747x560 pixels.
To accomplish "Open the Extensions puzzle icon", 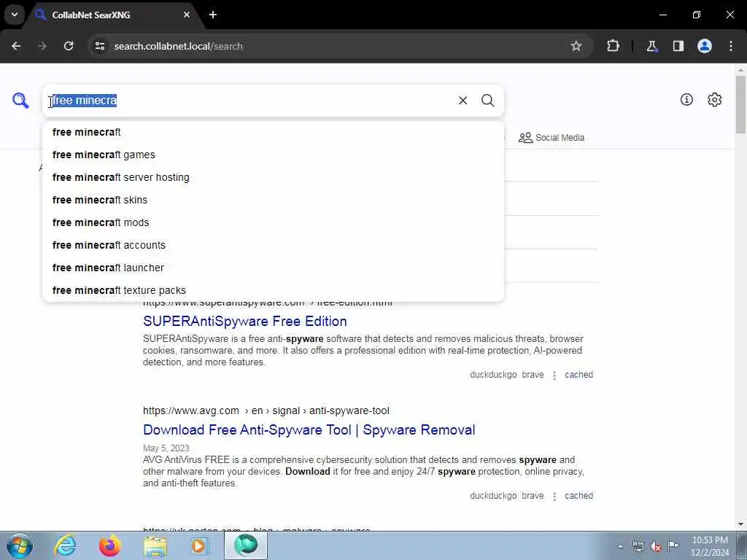I will pos(613,46).
